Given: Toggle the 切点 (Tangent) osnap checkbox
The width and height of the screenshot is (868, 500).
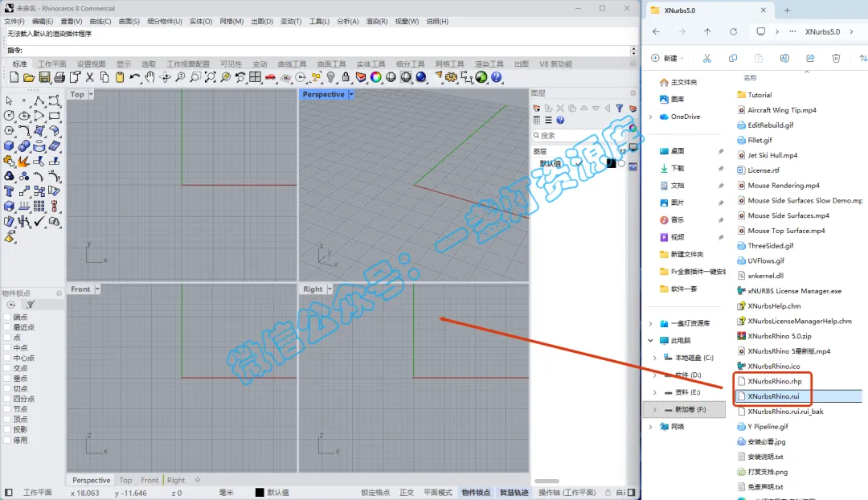Looking at the screenshot, I should [x=7, y=389].
